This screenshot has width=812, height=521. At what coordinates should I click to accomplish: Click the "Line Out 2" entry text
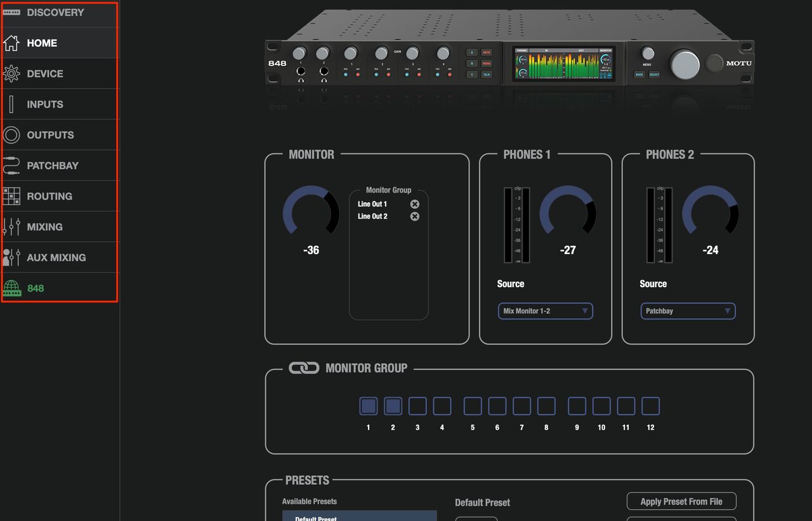coord(372,217)
